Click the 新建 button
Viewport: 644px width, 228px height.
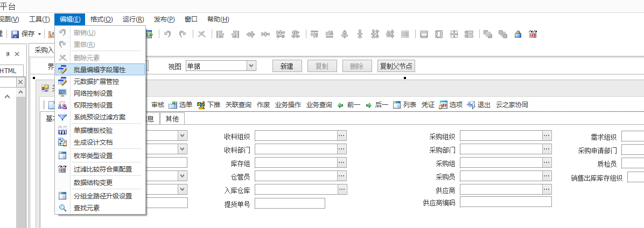(x=286, y=66)
